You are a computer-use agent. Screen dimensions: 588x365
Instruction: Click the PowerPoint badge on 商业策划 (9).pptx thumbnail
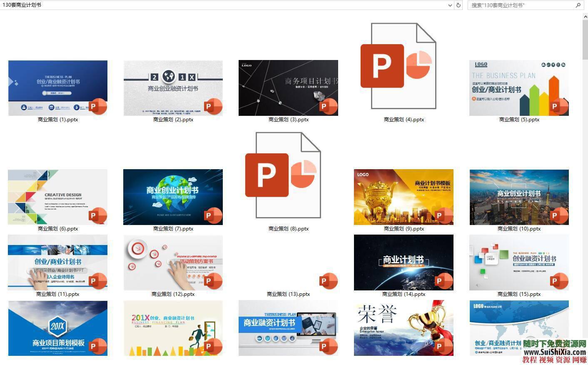coord(444,215)
